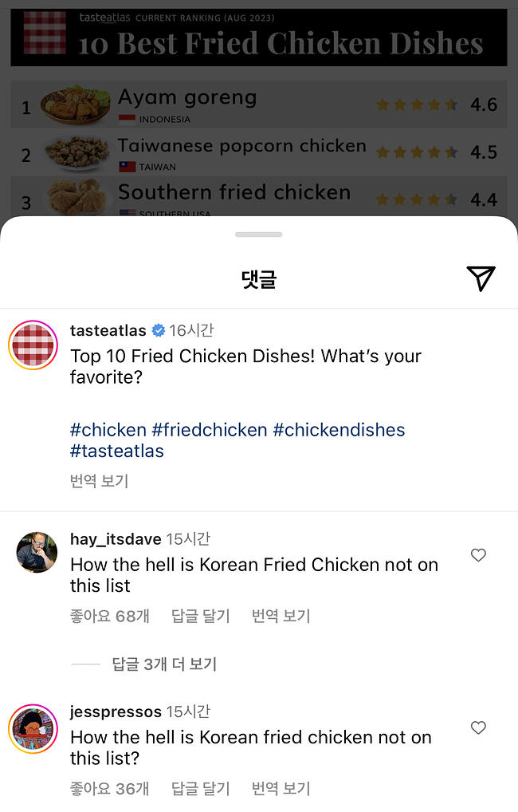Tap the share paper-plane icon
Image resolution: width=518 pixels, height=812 pixels.
coord(481,278)
